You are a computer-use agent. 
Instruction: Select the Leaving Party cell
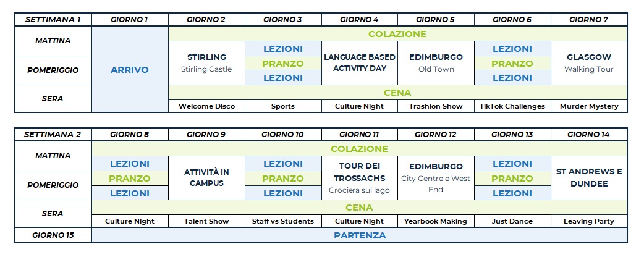pyautogui.click(x=588, y=221)
